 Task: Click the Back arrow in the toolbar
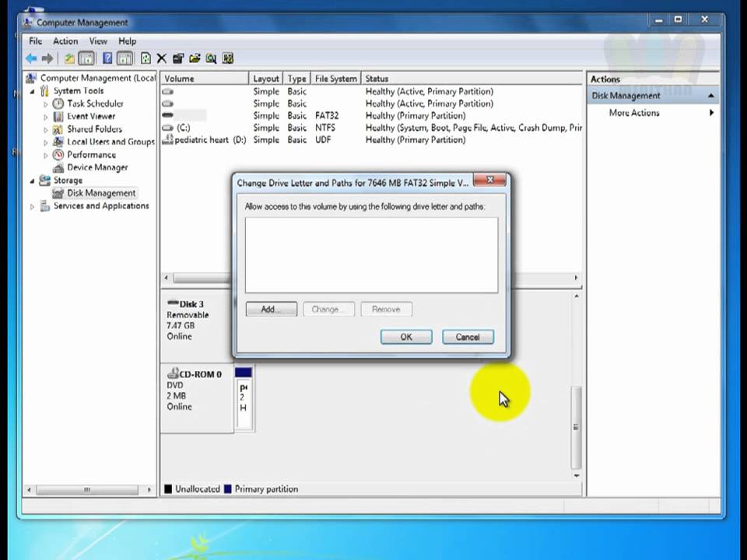(x=31, y=58)
